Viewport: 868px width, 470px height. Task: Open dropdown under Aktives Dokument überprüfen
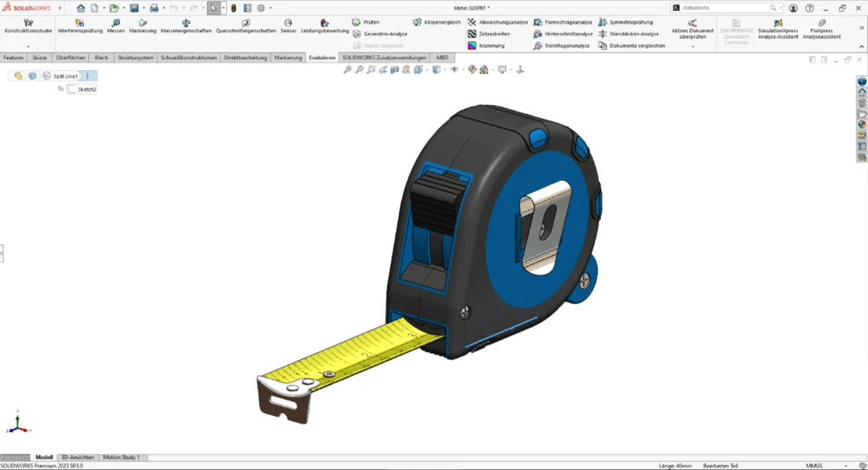pos(693,47)
